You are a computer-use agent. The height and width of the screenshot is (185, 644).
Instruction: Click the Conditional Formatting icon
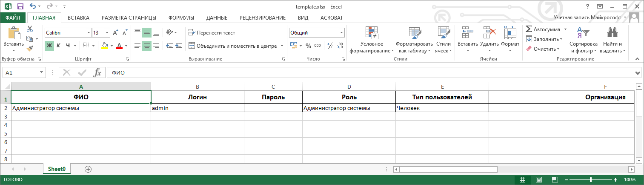(372, 33)
